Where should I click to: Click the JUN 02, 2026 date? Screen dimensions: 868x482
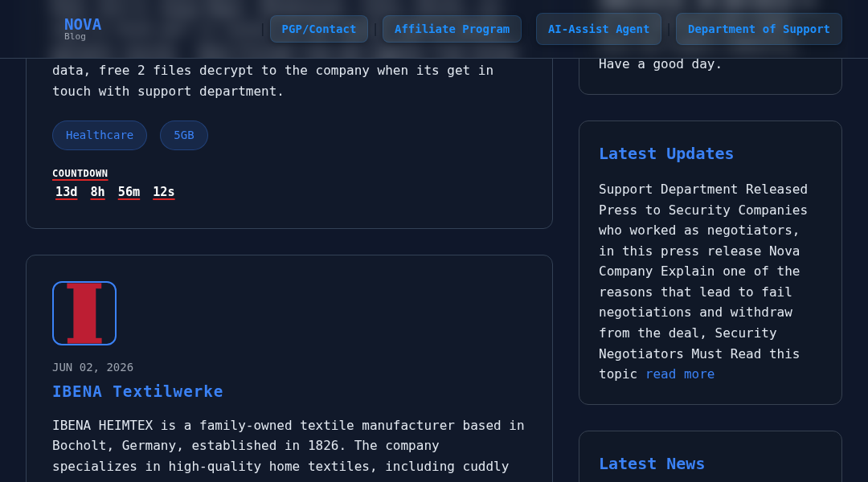[x=92, y=367]
